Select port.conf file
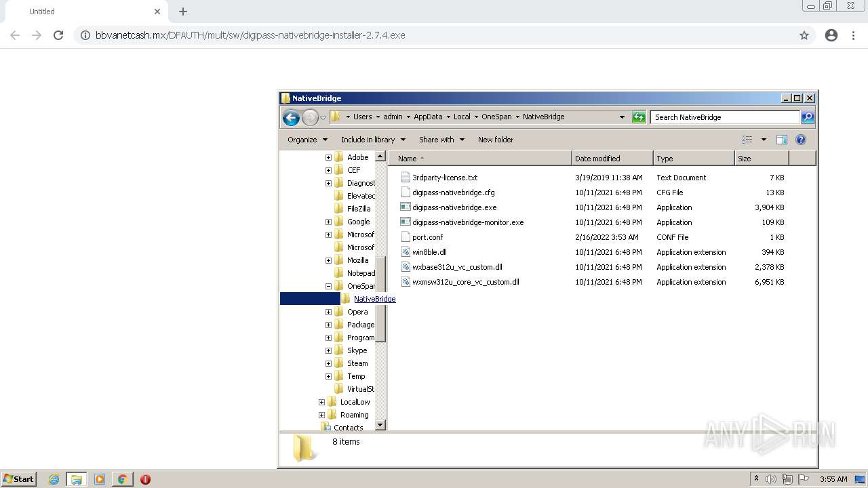 tap(428, 237)
